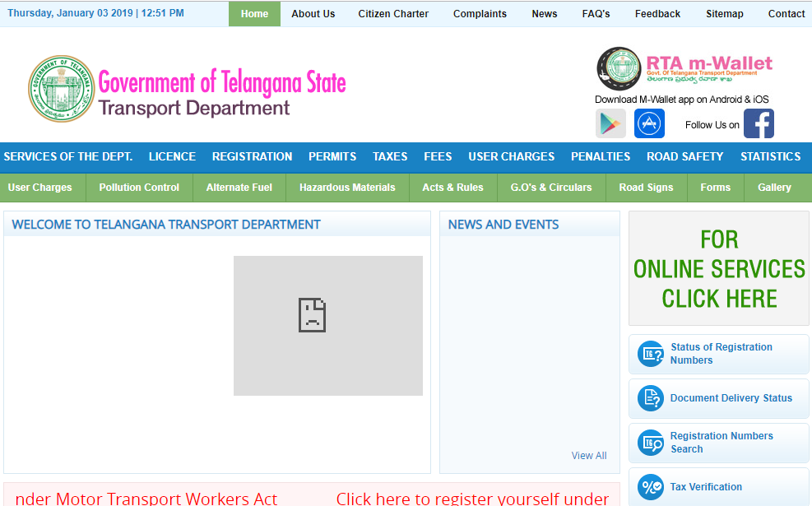This screenshot has width=812, height=506.
Task: Click the Registration Numbers Search icon
Action: click(x=650, y=442)
